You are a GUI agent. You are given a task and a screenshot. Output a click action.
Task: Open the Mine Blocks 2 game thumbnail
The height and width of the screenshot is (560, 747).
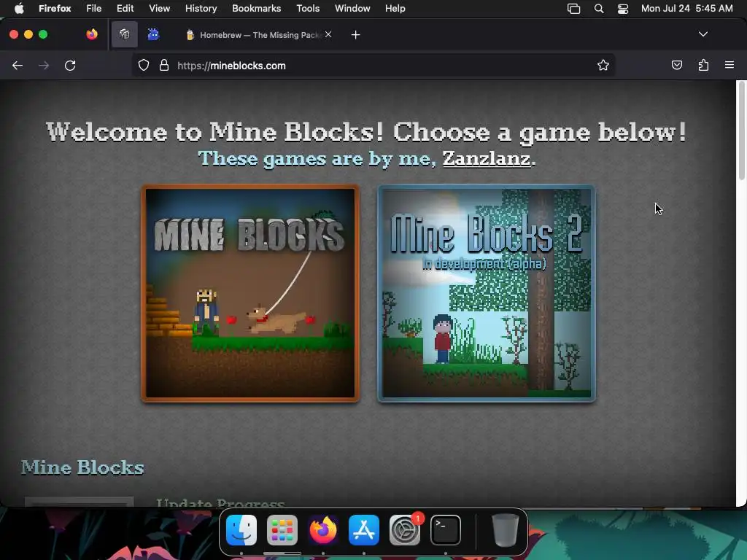[487, 293]
